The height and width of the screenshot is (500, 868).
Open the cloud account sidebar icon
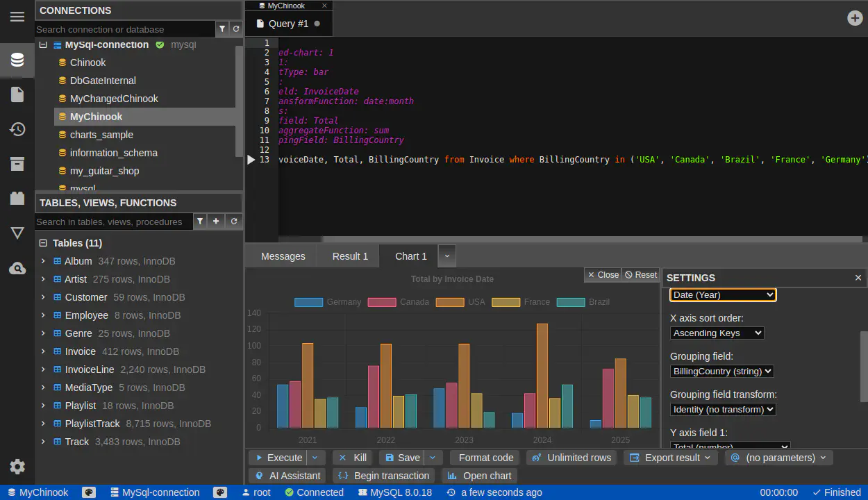(17, 268)
